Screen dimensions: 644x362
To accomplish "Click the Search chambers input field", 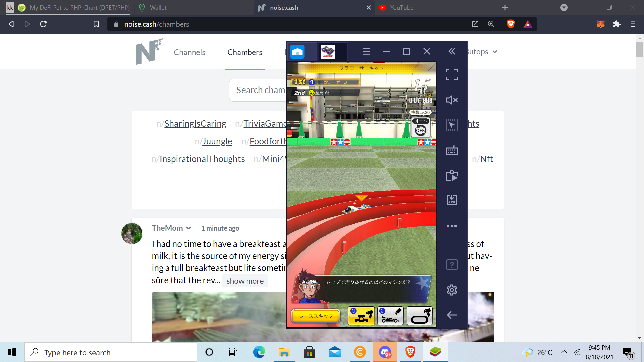I will (x=258, y=90).
